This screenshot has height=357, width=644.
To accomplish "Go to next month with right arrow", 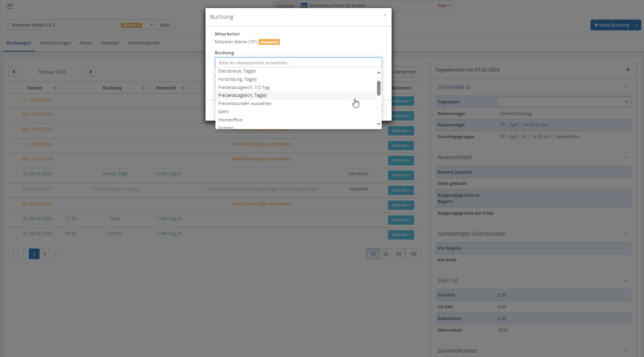I will 91,72.
